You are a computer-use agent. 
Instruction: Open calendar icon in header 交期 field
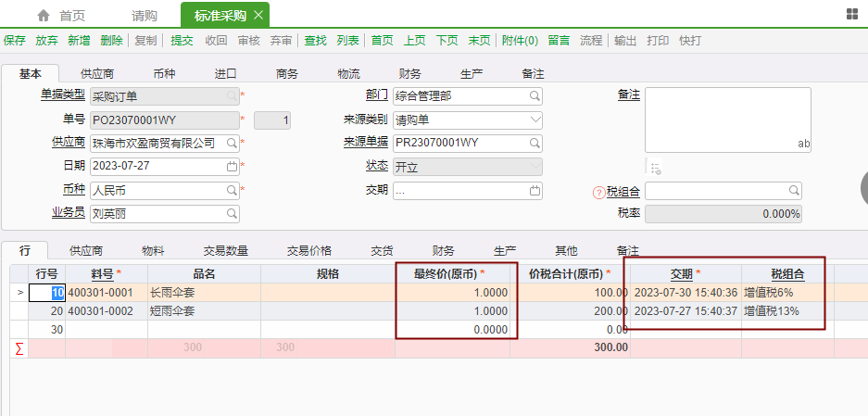point(535,191)
